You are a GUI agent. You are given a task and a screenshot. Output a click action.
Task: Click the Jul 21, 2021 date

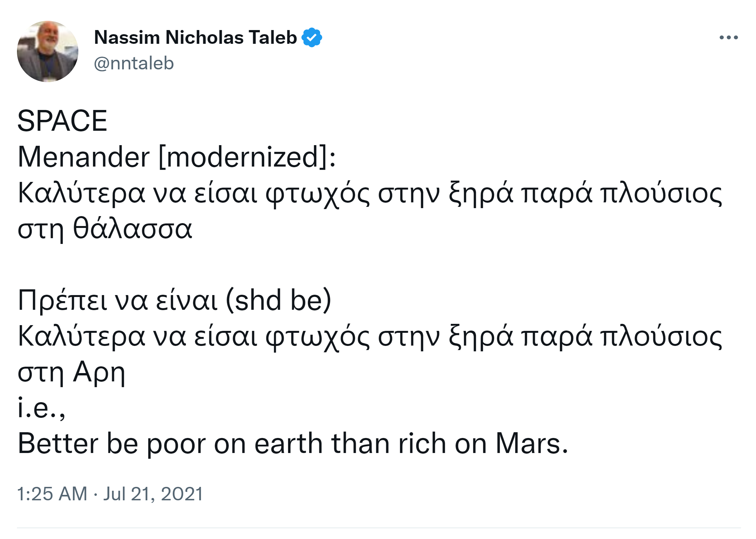click(153, 494)
